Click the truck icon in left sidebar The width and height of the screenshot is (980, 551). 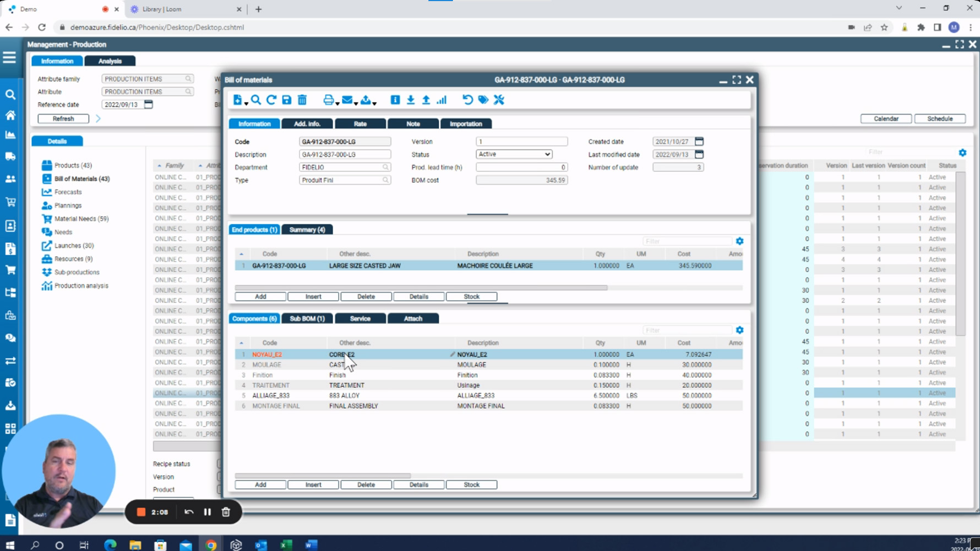[10, 156]
